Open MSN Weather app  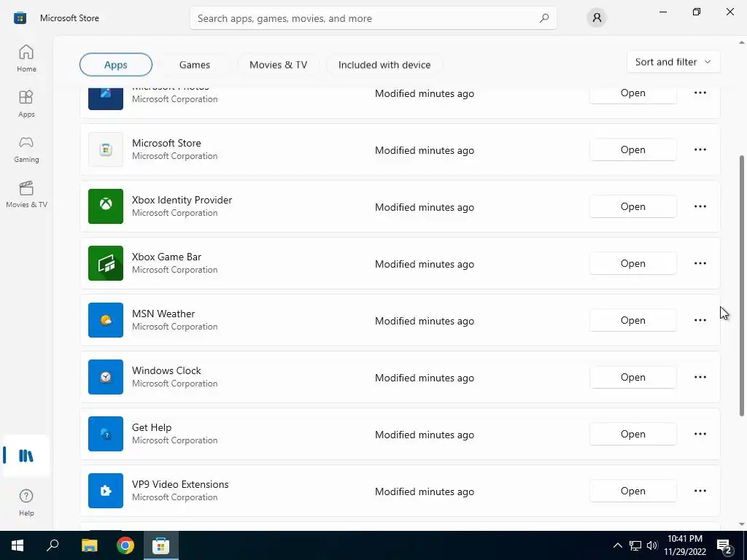632,320
